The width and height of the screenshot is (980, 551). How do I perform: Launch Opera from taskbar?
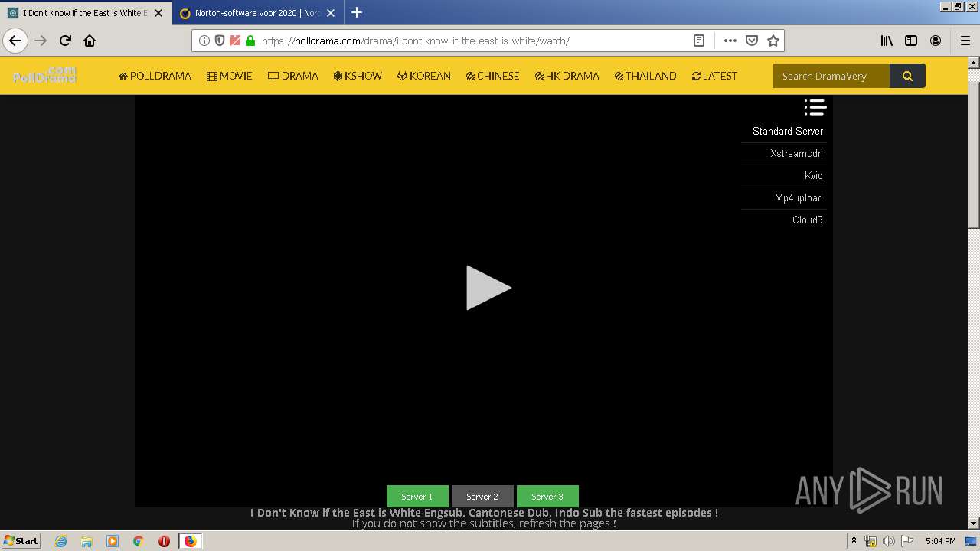click(164, 541)
